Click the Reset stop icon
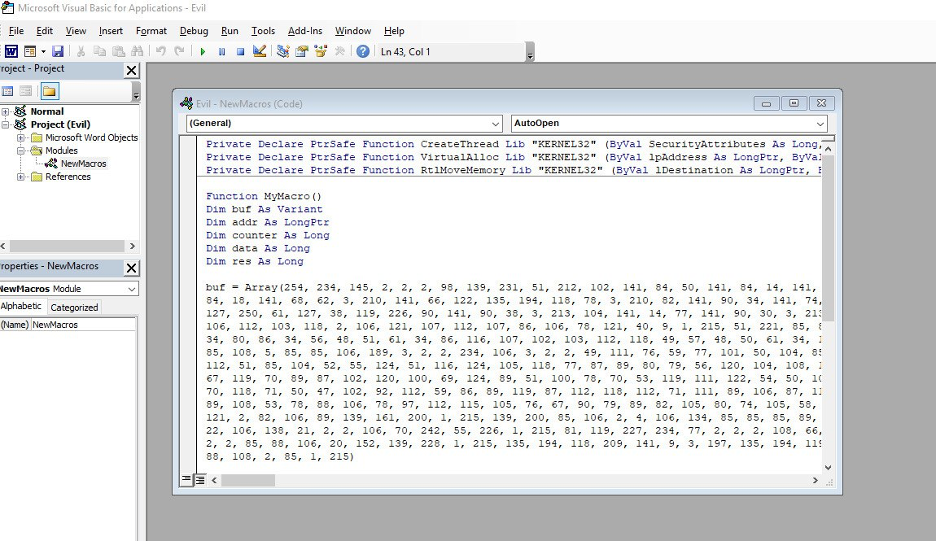The height and width of the screenshot is (542, 936). (x=240, y=51)
